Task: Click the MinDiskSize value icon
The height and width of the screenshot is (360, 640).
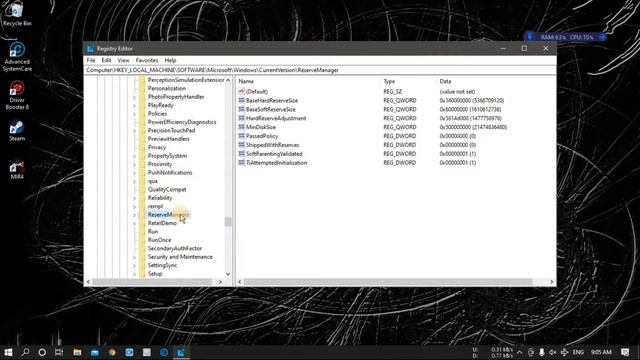Action: [242, 127]
